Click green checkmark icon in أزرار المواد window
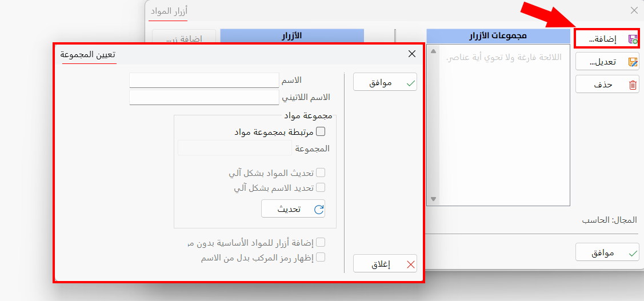 (x=633, y=253)
